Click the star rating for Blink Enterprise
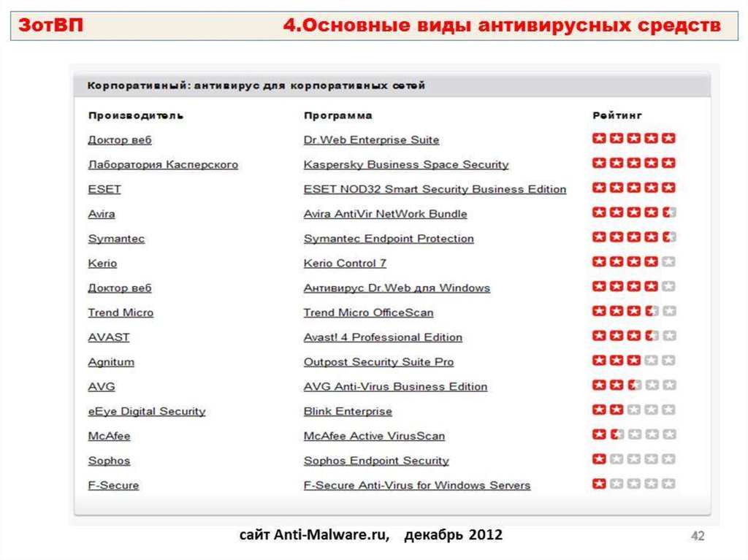 coord(634,410)
